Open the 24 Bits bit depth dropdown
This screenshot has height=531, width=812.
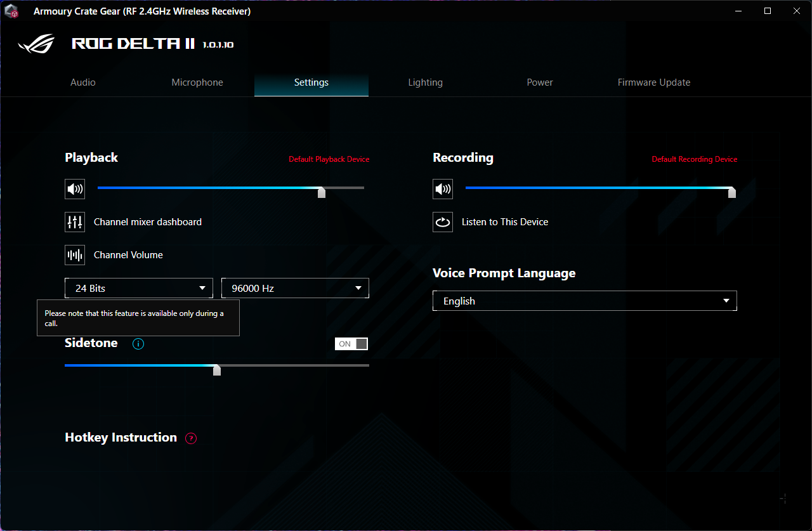pos(139,288)
